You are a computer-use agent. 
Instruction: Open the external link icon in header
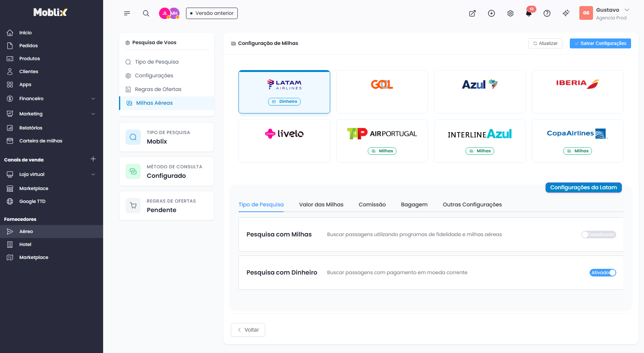tap(472, 13)
